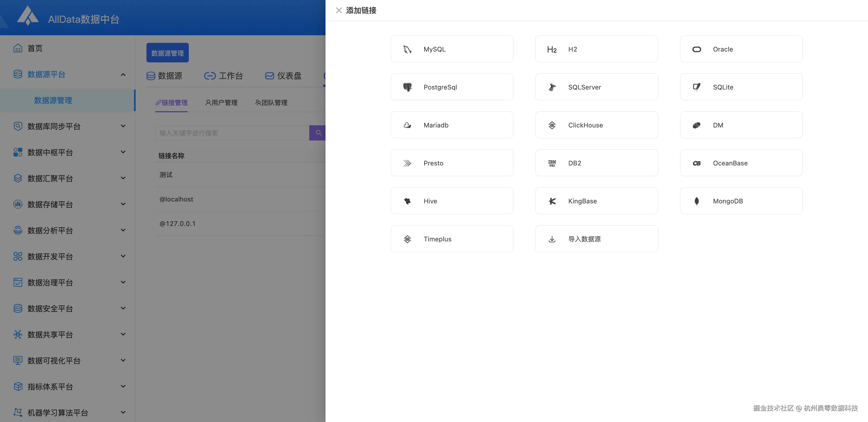Click the purple search icon button
868x422 pixels.
318,133
